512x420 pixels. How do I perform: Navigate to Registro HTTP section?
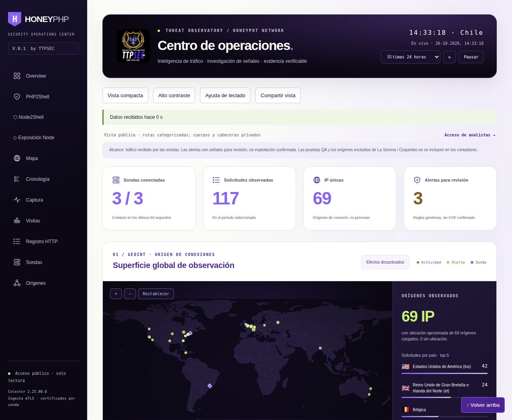[43, 242]
